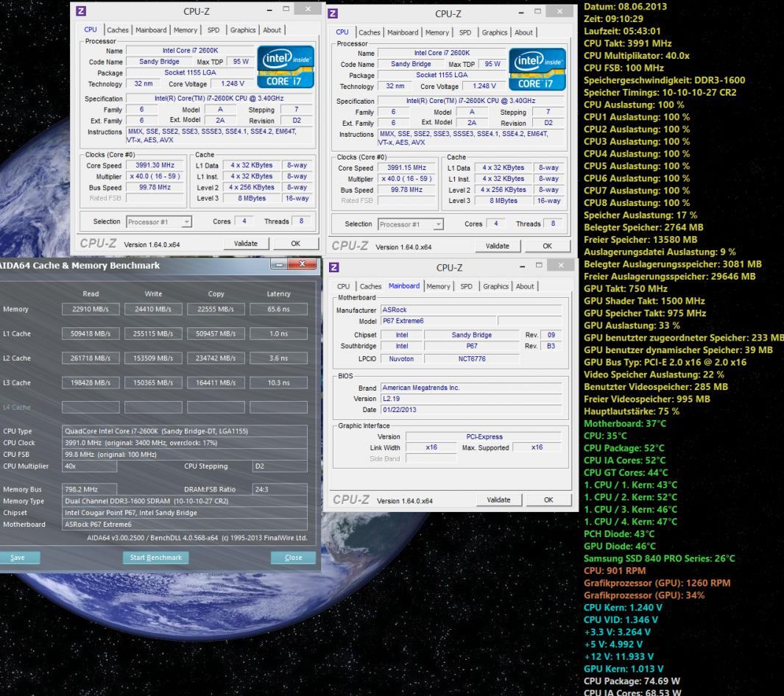Image resolution: width=784 pixels, height=696 pixels.
Task: Click CPU Package: 52°C overlay line
Action: [624, 448]
